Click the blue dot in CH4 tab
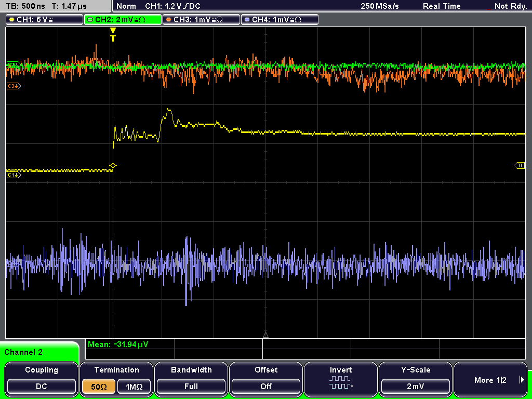532x399 pixels. pyautogui.click(x=247, y=20)
